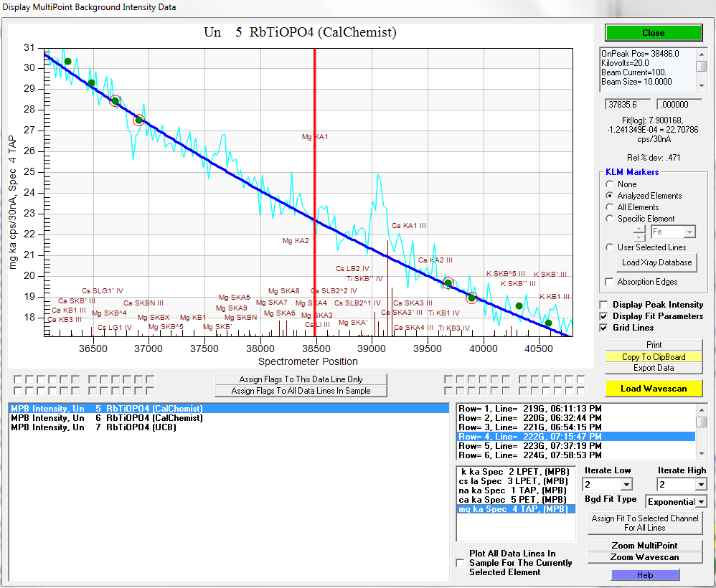Viewport: 716px width, 588px height.
Task: Select the None KLM markers option
Action: (611, 184)
